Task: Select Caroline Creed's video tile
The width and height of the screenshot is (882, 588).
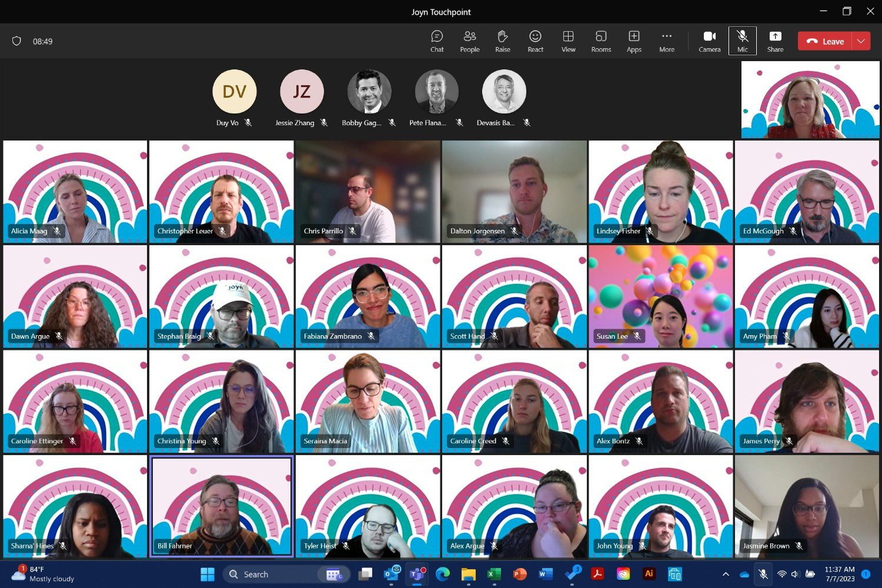Action: 514,402
